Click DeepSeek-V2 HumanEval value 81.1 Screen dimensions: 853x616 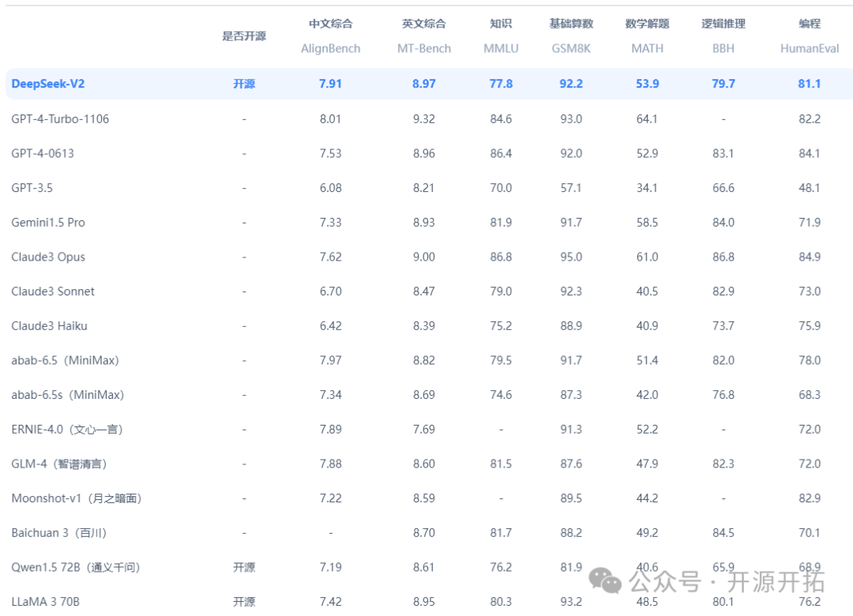[810, 84]
